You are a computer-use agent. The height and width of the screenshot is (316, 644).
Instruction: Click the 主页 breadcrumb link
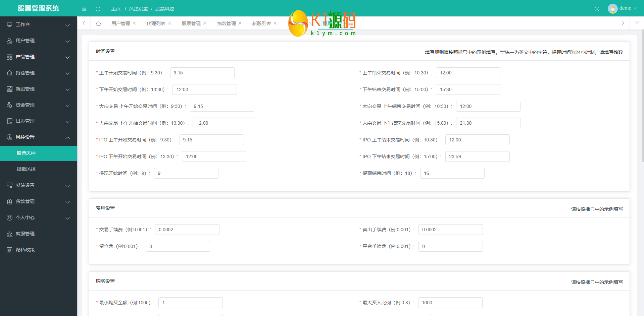click(x=116, y=9)
